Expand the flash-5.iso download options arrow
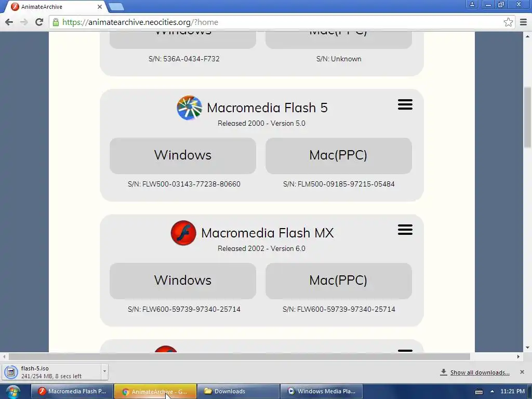Image resolution: width=532 pixels, height=399 pixels. (x=104, y=371)
